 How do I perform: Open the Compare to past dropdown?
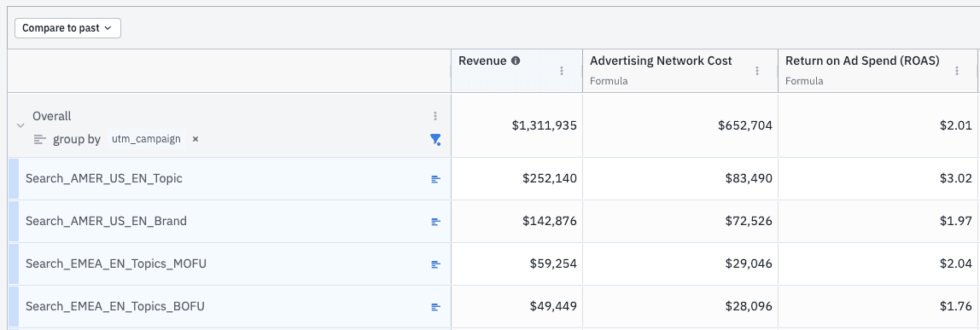click(x=67, y=28)
